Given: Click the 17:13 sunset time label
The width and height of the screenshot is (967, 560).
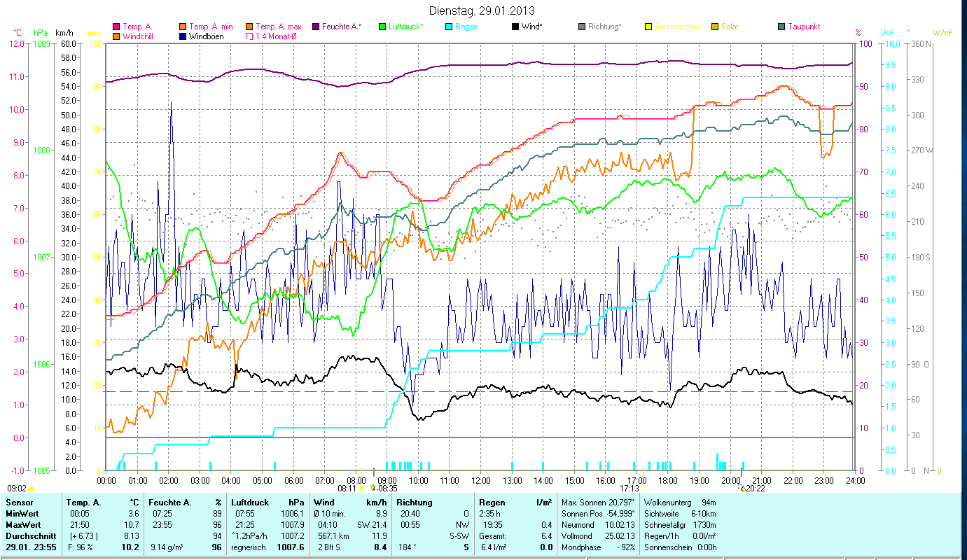Looking at the screenshot, I should (x=629, y=489).
